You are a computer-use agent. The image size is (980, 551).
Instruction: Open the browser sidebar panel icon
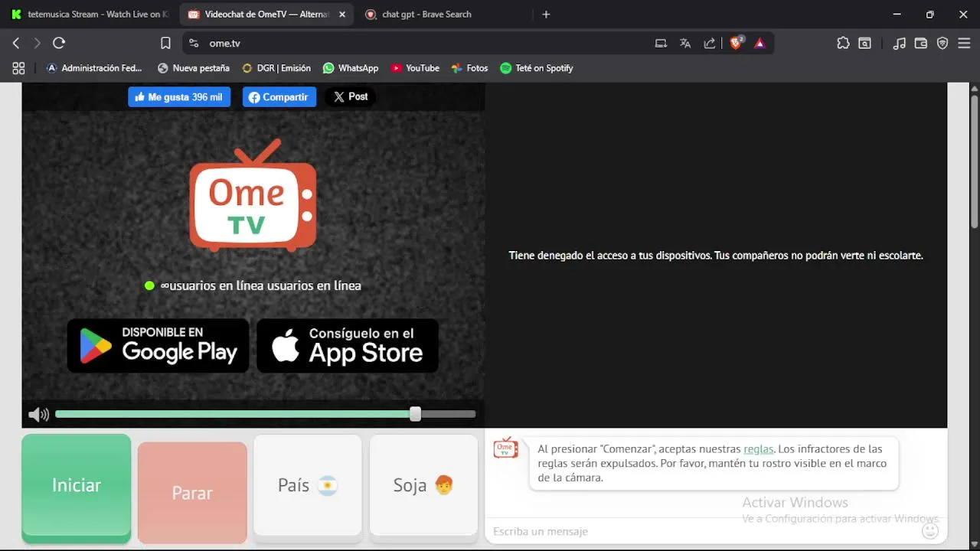(864, 44)
